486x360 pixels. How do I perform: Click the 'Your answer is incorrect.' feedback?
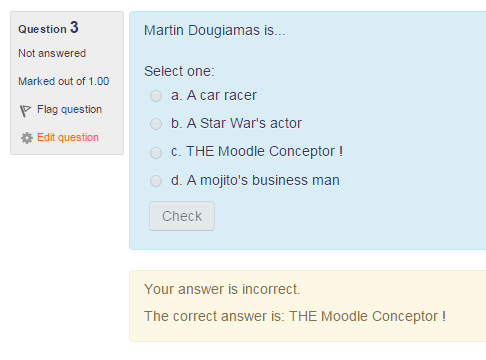pyautogui.click(x=222, y=289)
